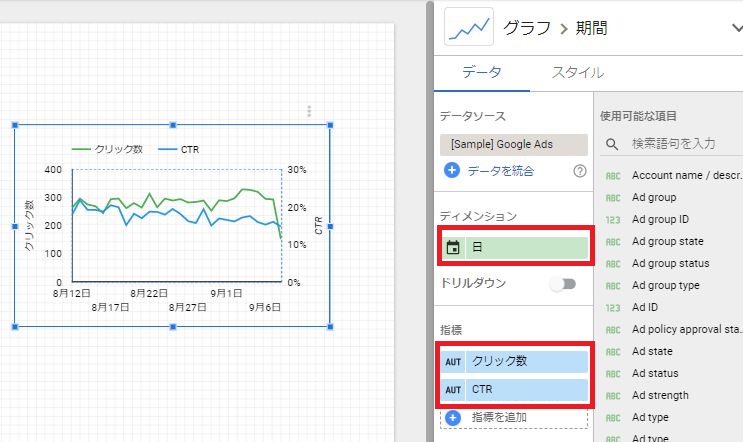
Task: Open the chart's three-dot options menu
Action: pyautogui.click(x=309, y=111)
